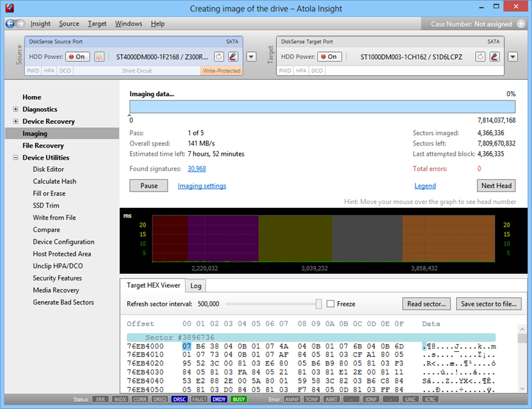Toggle target HDD Power On button
The height and width of the screenshot is (409, 532).
pyautogui.click(x=330, y=56)
